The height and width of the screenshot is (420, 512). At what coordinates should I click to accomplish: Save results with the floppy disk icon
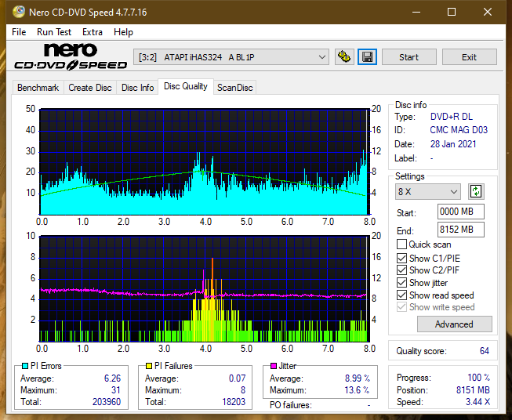point(368,57)
